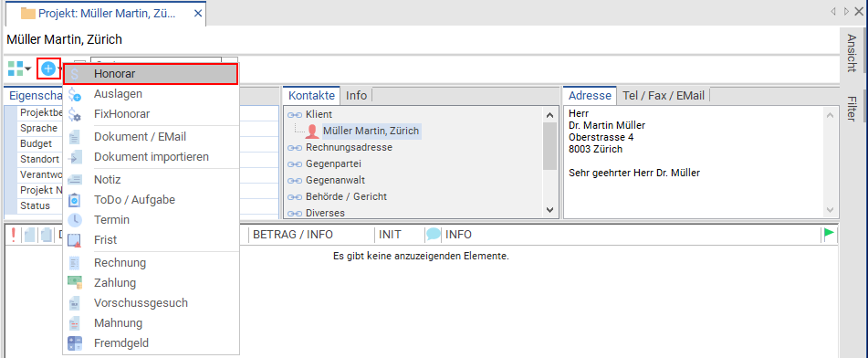Screen dimensions: 868x358
Task: Choose Honorar from the add menu
Action: [151, 74]
